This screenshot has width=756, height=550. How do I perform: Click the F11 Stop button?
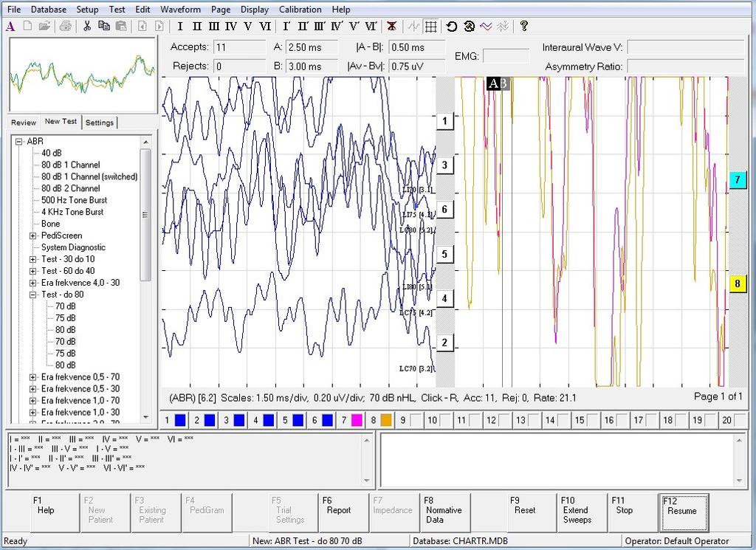(633, 513)
